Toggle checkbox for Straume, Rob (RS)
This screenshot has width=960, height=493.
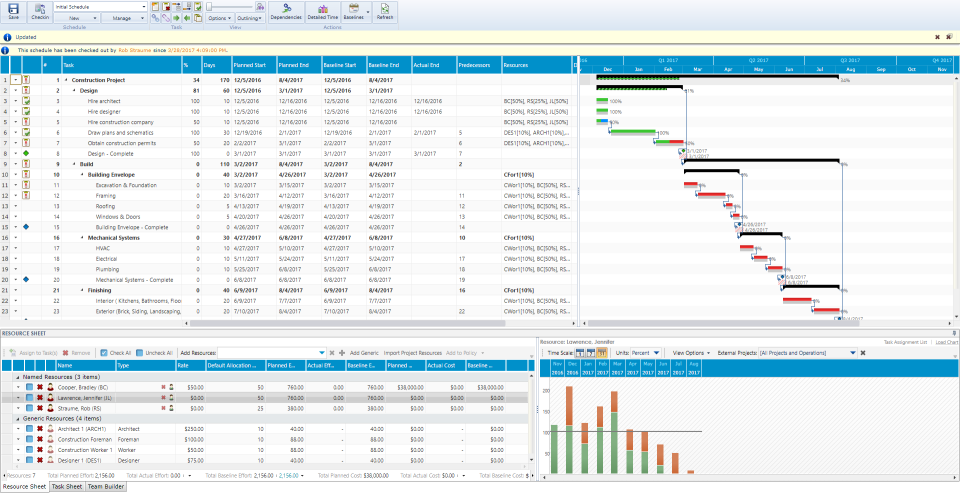pos(29,408)
